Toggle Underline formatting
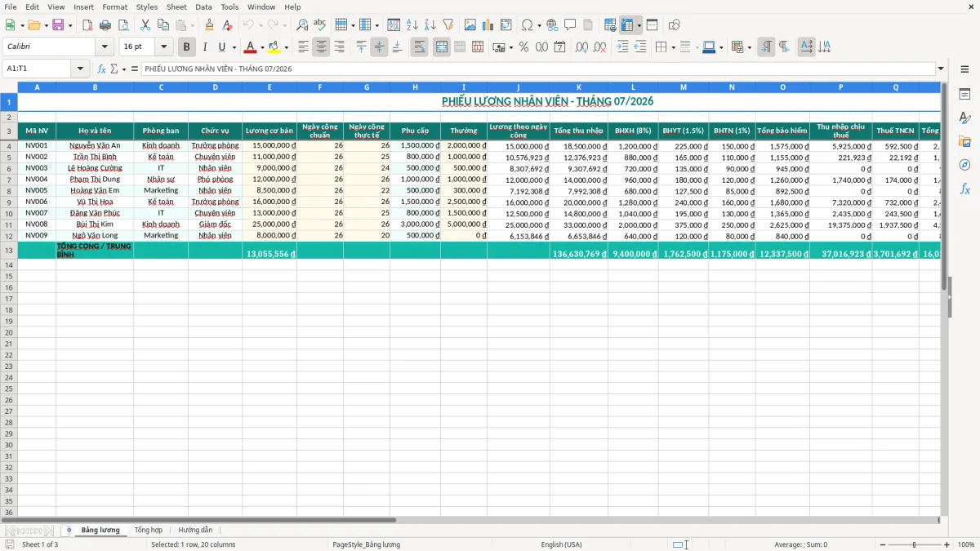 (x=221, y=47)
